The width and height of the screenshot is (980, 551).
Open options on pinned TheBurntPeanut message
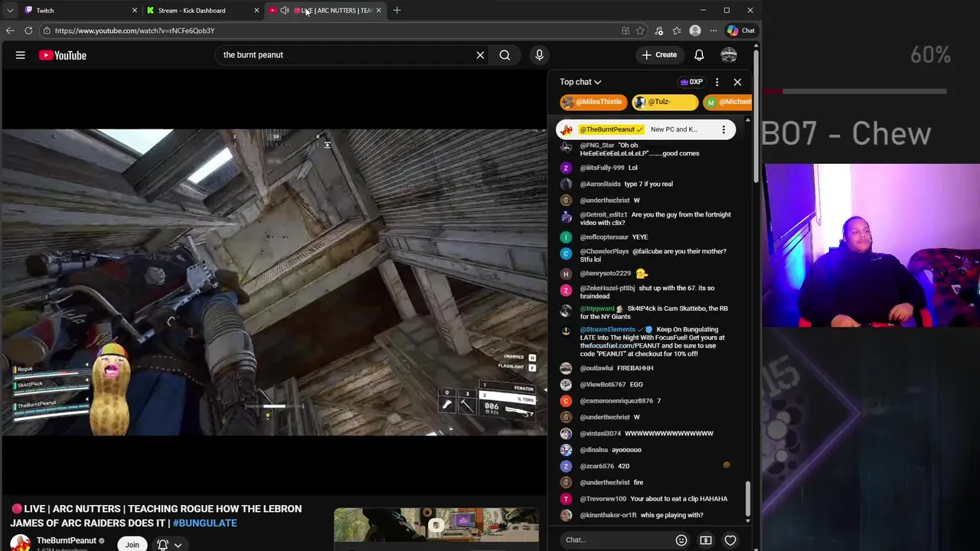coord(724,129)
